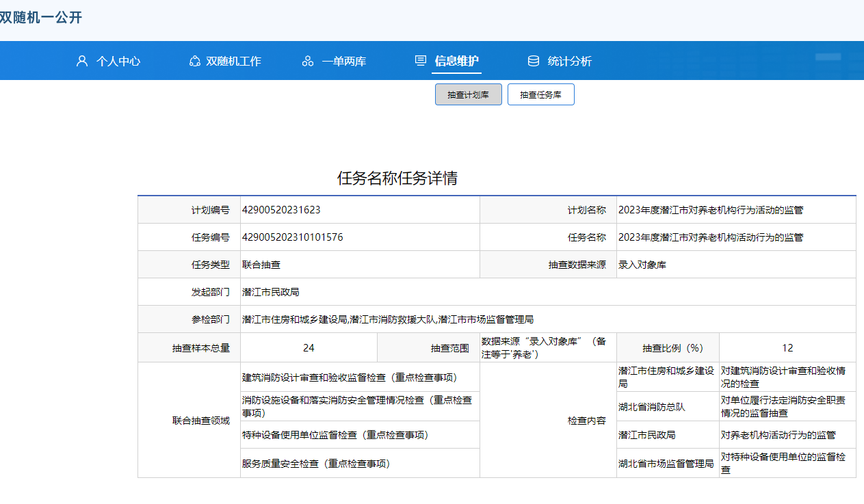Click the 抽查范围 label

450,348
